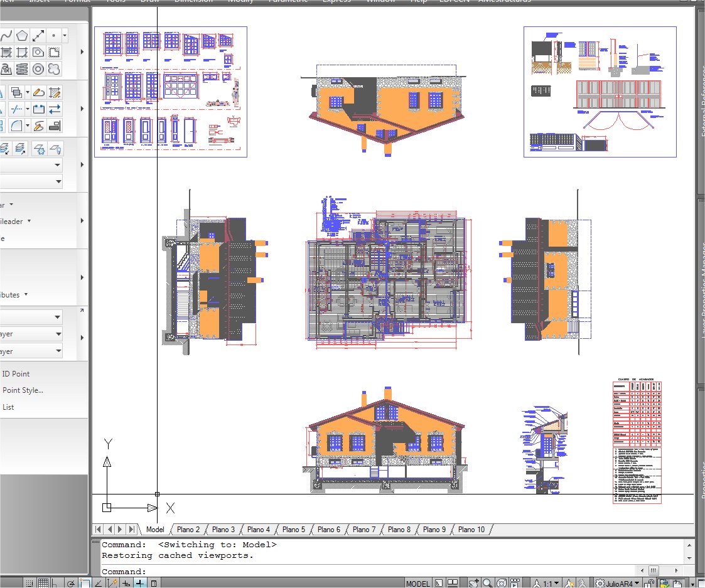Open the Point tool dropdown arrow
Image resolution: width=705 pixels, height=588 pixels.
(x=65, y=35)
